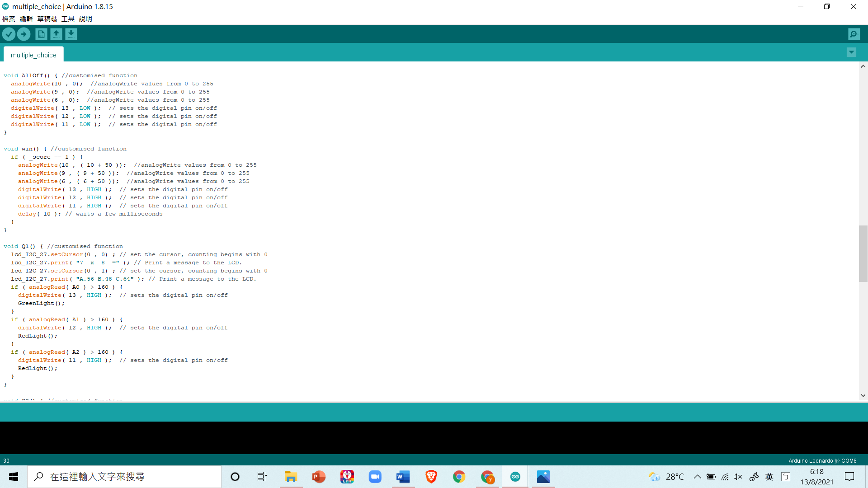
Task: Click the Verify sketch checkmark icon
Action: point(9,34)
